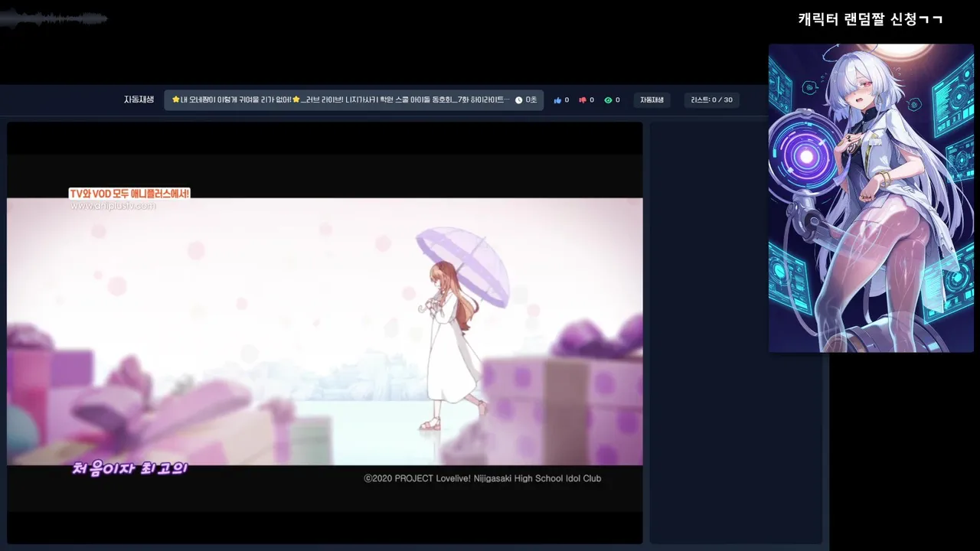980x551 pixels.
Task: Toggle the 자동재생 button beside the view count
Action: pyautogui.click(x=652, y=100)
